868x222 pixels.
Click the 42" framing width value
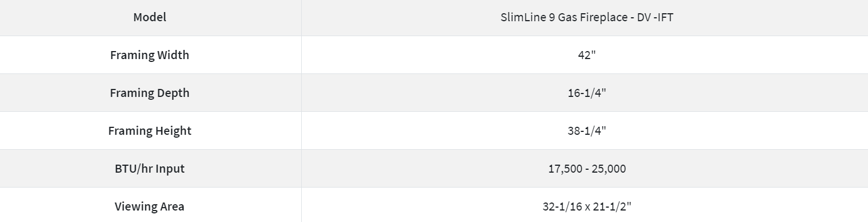pos(587,55)
